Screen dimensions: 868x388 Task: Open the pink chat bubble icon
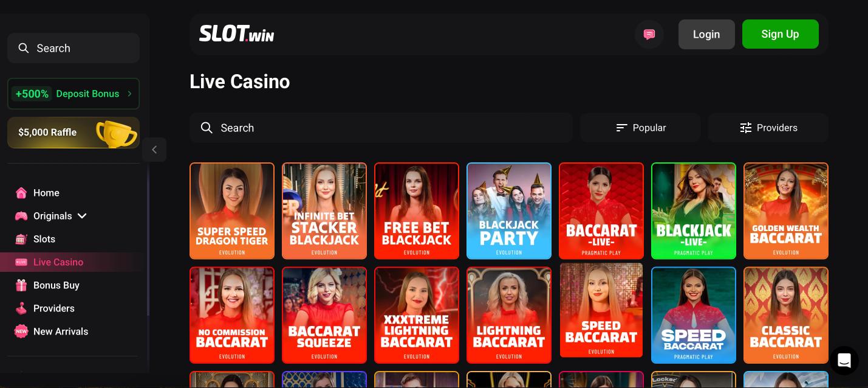(x=649, y=35)
